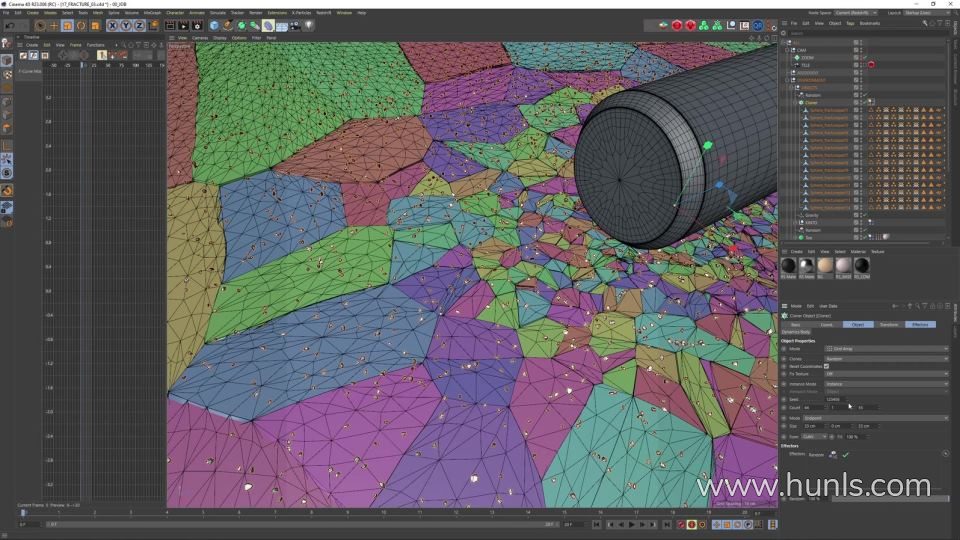Image resolution: width=960 pixels, height=540 pixels.
Task: Toggle the Gravity object enable checkmark
Action: pos(866,215)
